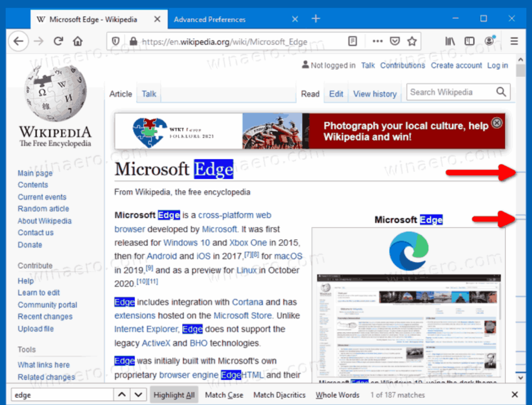This screenshot has height=405, width=532.
Task: Toggle Match Diacritics option
Action: [279, 395]
